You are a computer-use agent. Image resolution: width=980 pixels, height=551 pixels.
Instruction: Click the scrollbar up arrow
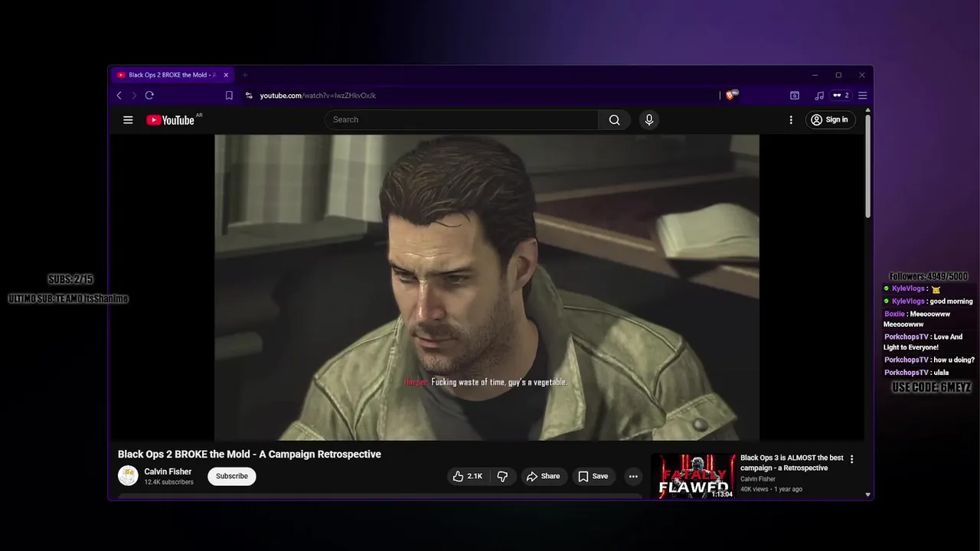867,111
